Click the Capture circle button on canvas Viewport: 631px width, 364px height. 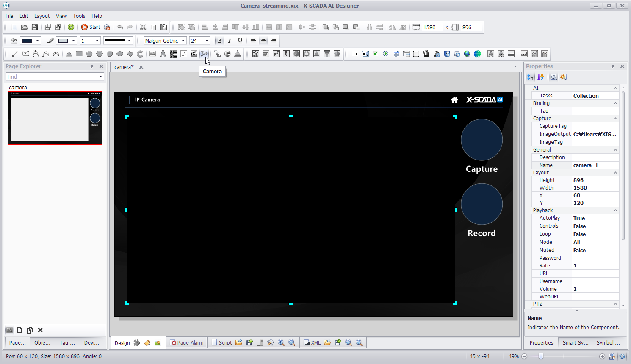(482, 140)
